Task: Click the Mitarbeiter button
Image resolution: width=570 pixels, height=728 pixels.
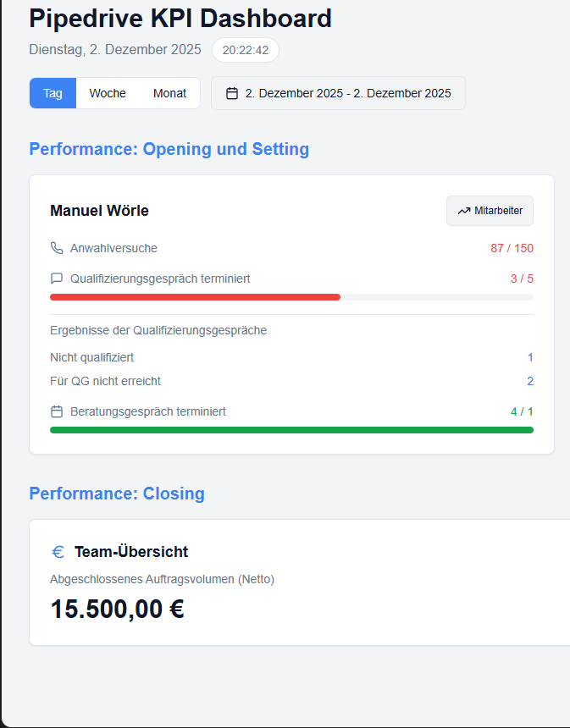Action: pos(490,210)
